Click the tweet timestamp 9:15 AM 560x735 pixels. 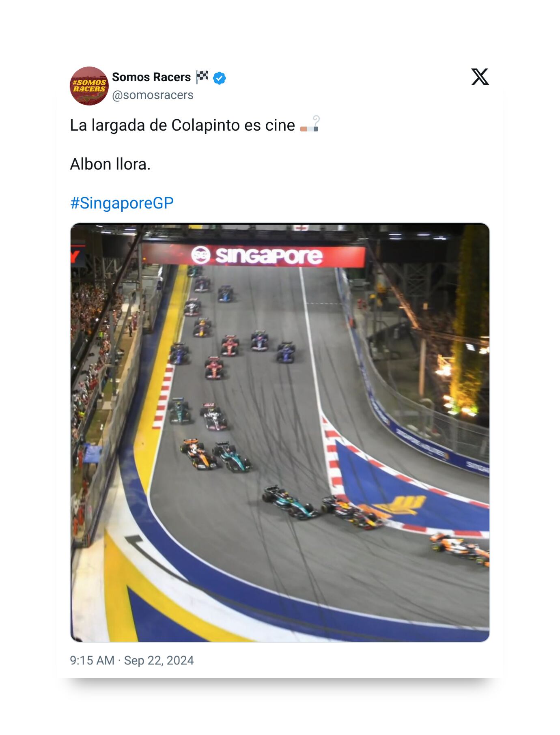tap(92, 660)
